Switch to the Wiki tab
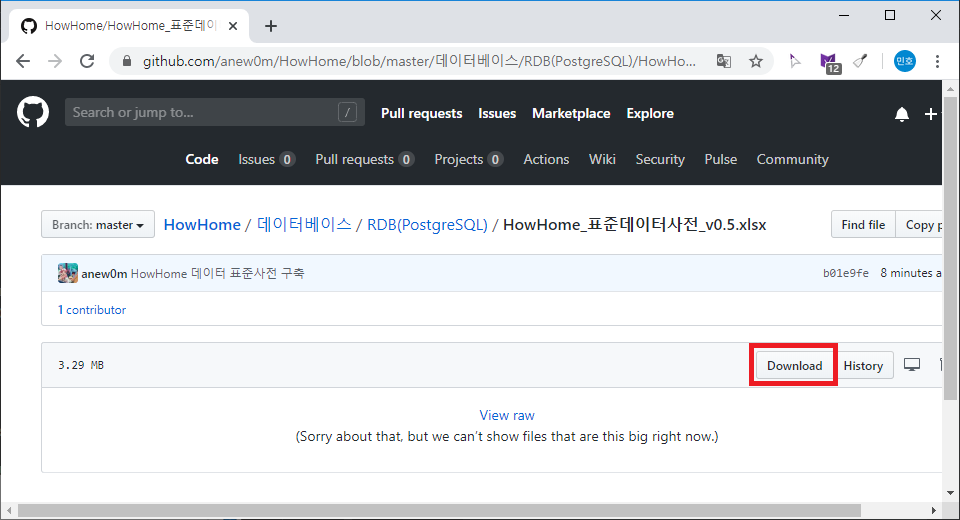This screenshot has height=520, width=960. click(x=602, y=159)
